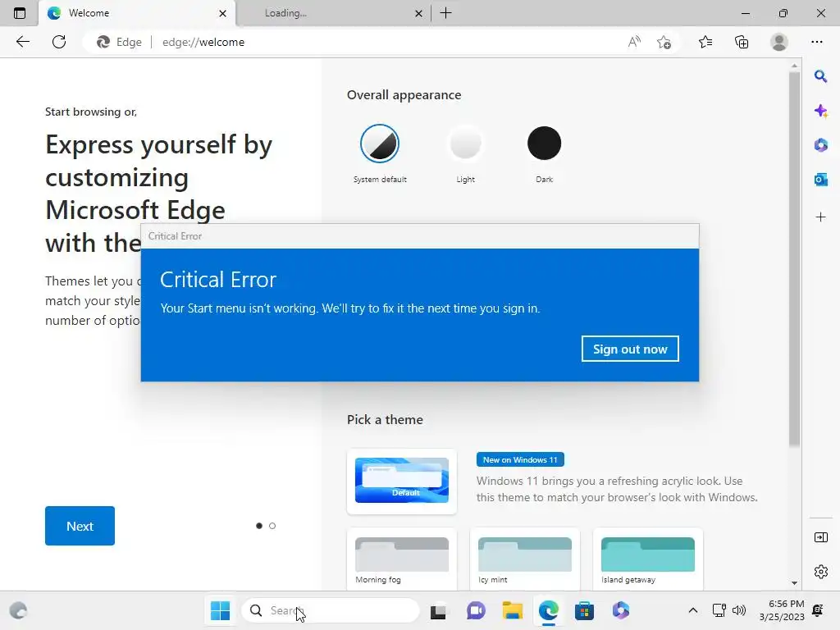Click Sign out now button
840x630 pixels.
[630, 349]
